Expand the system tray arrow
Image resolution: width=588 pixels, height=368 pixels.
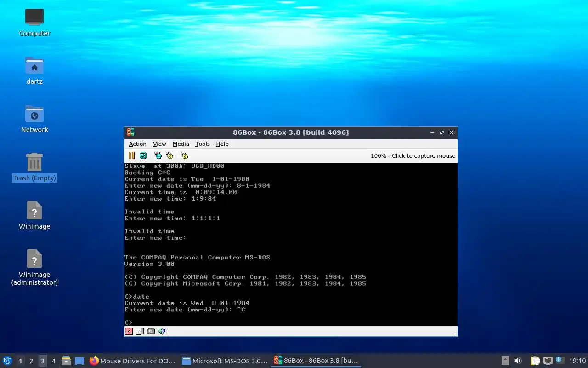(x=505, y=361)
